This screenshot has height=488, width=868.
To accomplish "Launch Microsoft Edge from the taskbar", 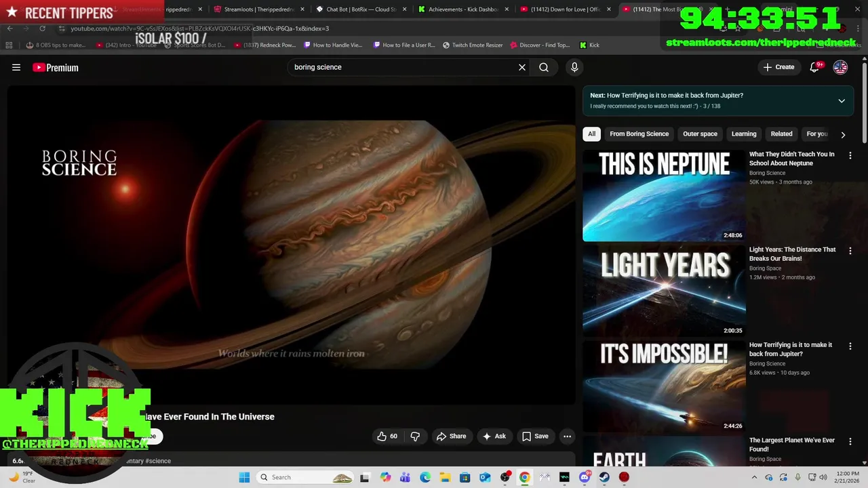I will (x=425, y=477).
